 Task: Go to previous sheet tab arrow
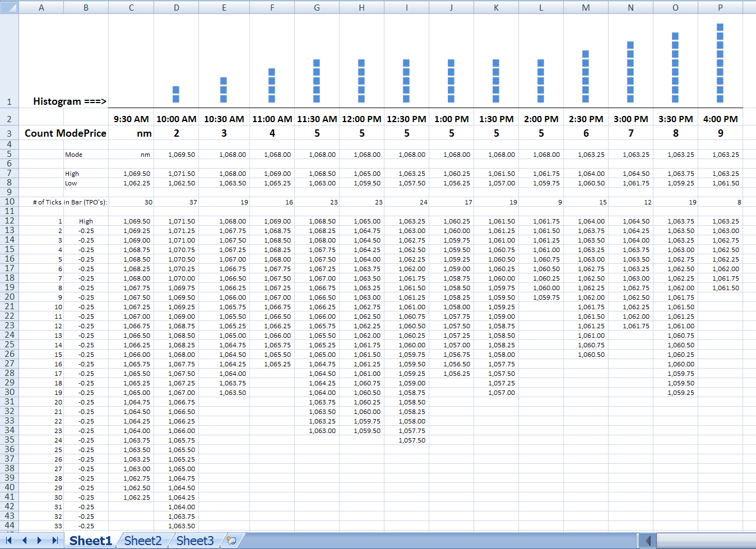pyautogui.click(x=24, y=541)
